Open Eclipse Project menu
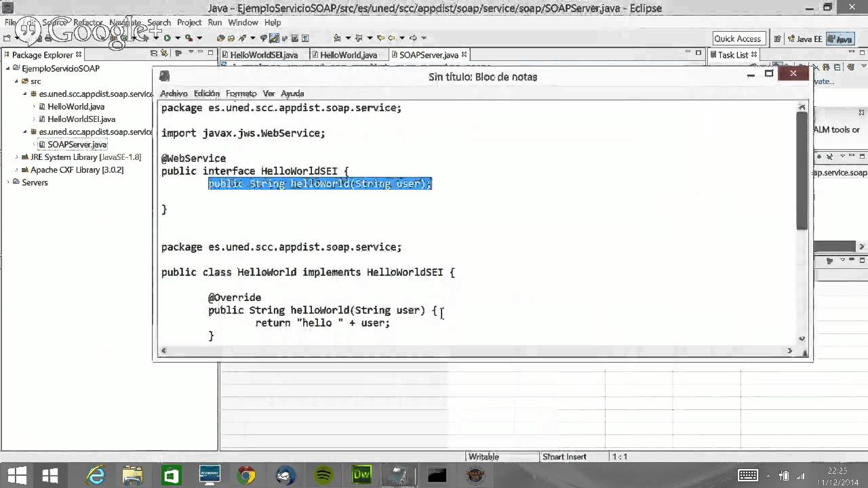868x488 pixels. (x=189, y=22)
